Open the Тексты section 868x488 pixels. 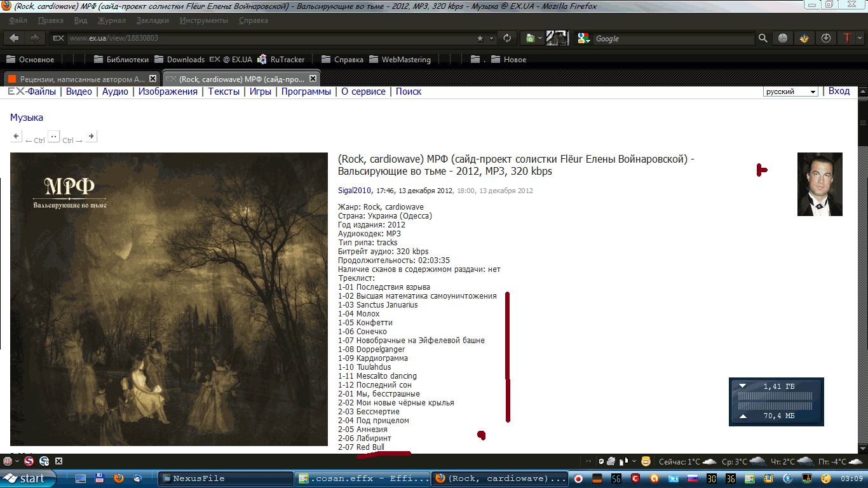[x=224, y=91]
